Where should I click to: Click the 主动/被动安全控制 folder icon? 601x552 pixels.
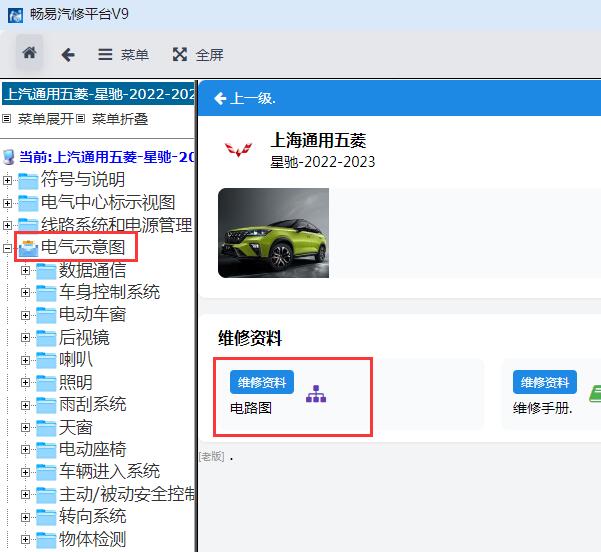(46, 495)
